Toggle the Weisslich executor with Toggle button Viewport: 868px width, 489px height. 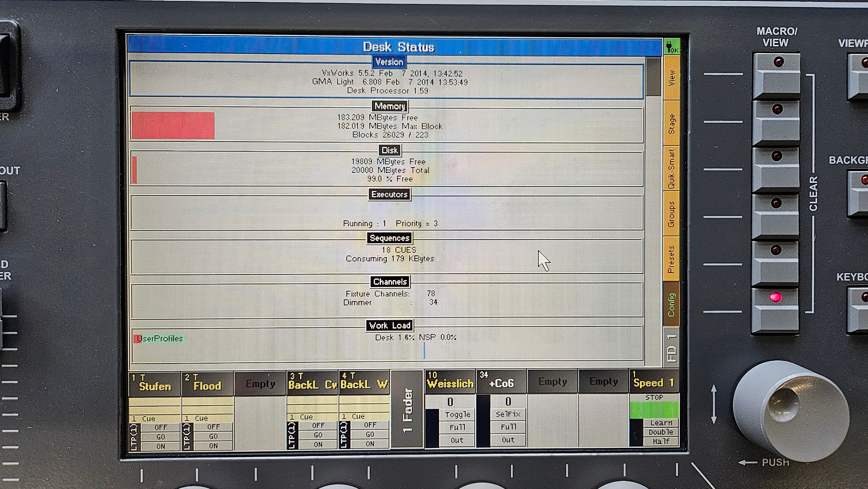[x=457, y=415]
